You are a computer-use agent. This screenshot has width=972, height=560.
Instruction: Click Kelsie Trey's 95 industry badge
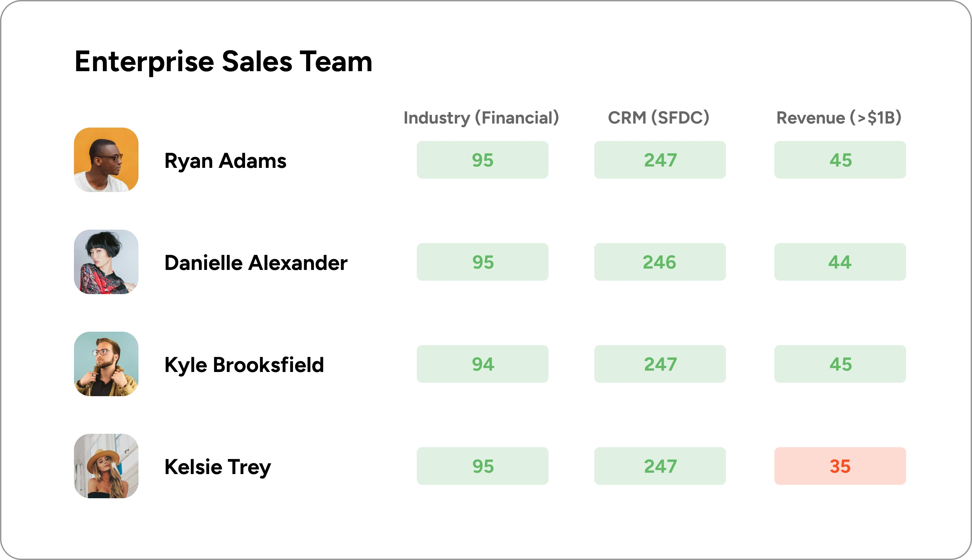coord(482,466)
